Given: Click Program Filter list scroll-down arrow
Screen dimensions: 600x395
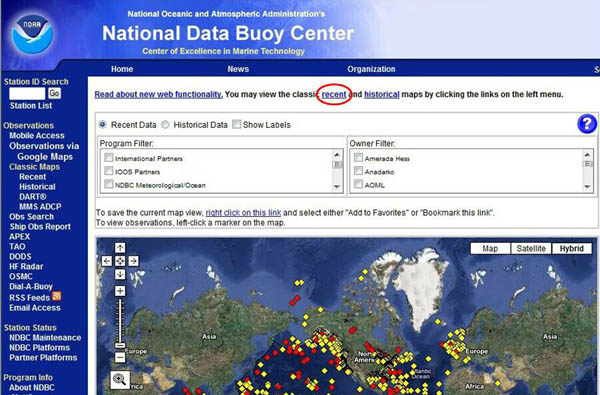Looking at the screenshot, I should (337, 187).
